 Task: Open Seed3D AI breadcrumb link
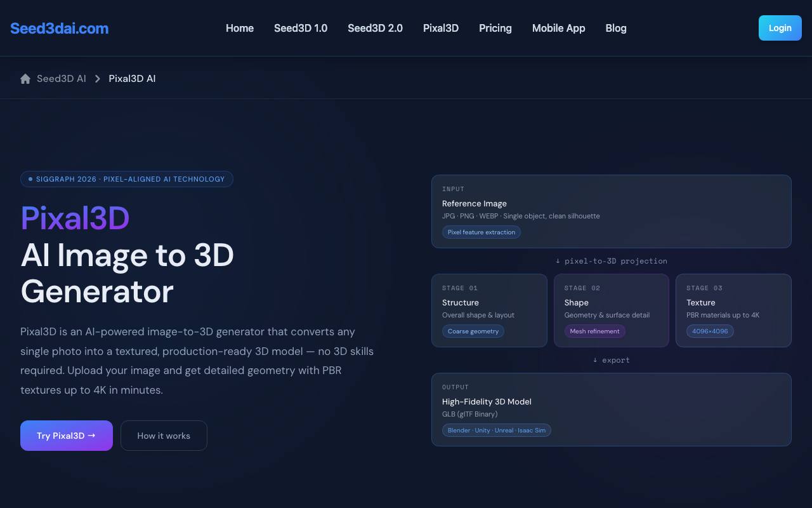[62, 79]
